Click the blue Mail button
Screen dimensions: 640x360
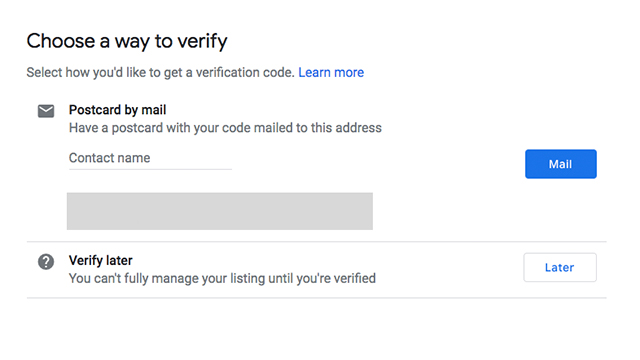[560, 164]
